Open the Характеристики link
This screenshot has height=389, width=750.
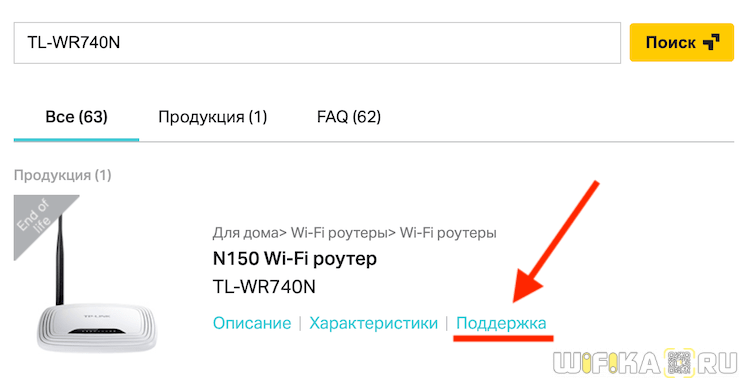[x=374, y=323]
